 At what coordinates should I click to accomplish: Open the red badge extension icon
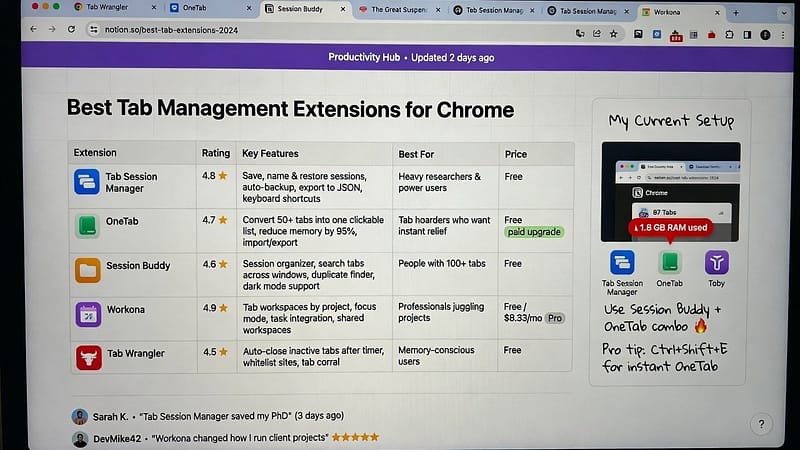pyautogui.click(x=676, y=35)
